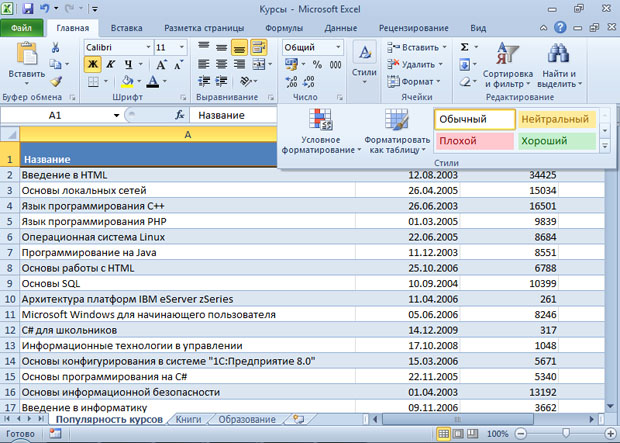Save the workbook via Quick Access toolbar
Image resolution: width=620 pixels, height=443 pixels.
[28, 8]
